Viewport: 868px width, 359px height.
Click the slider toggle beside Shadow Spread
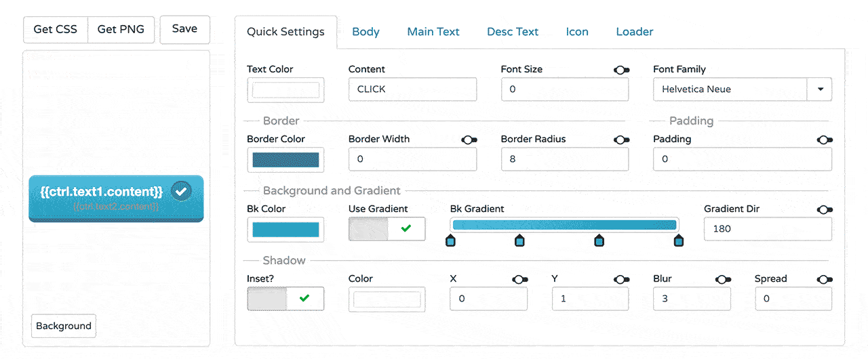pyautogui.click(x=825, y=279)
